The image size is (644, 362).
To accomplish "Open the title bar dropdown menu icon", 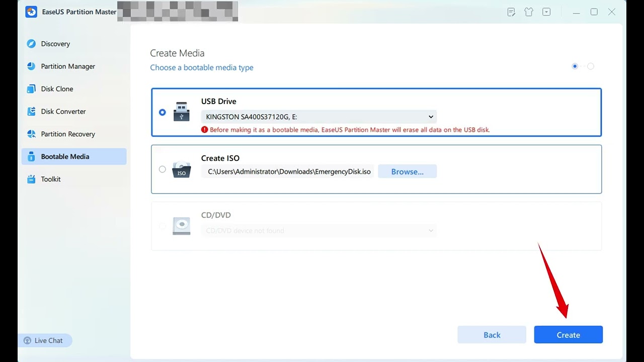I will [546, 12].
